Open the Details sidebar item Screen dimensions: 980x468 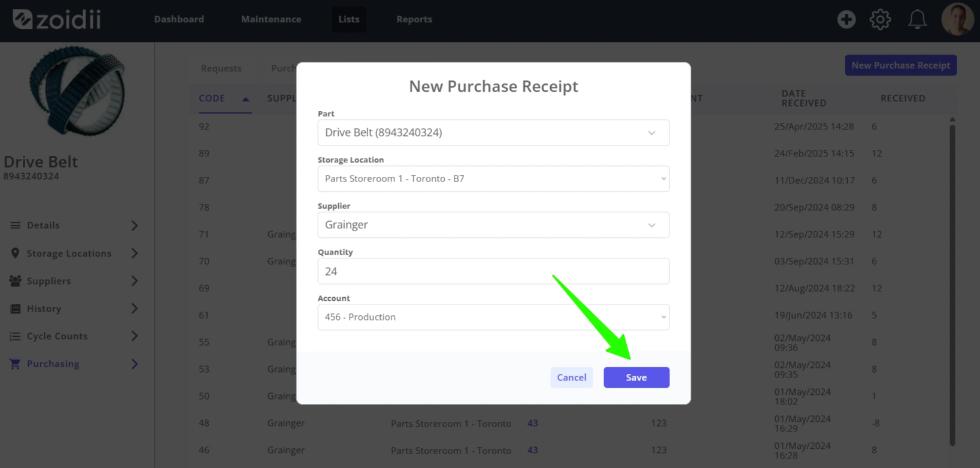(74, 225)
